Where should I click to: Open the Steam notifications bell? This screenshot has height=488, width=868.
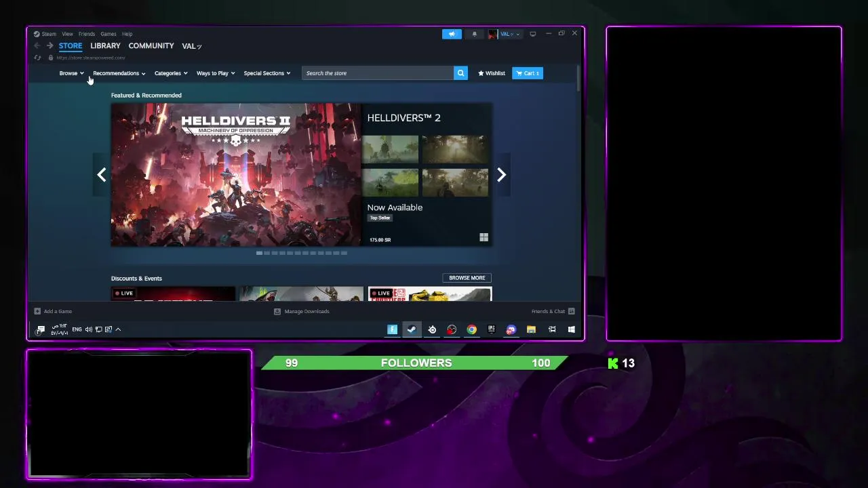point(474,34)
